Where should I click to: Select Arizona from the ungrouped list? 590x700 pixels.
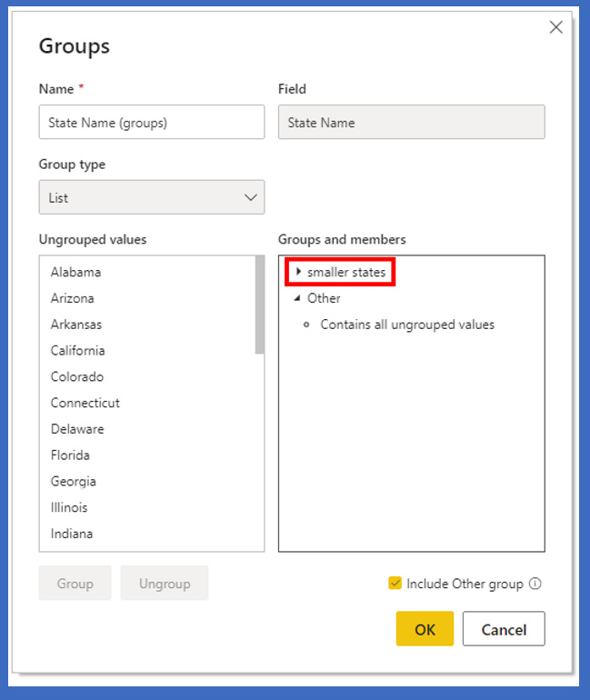click(73, 298)
